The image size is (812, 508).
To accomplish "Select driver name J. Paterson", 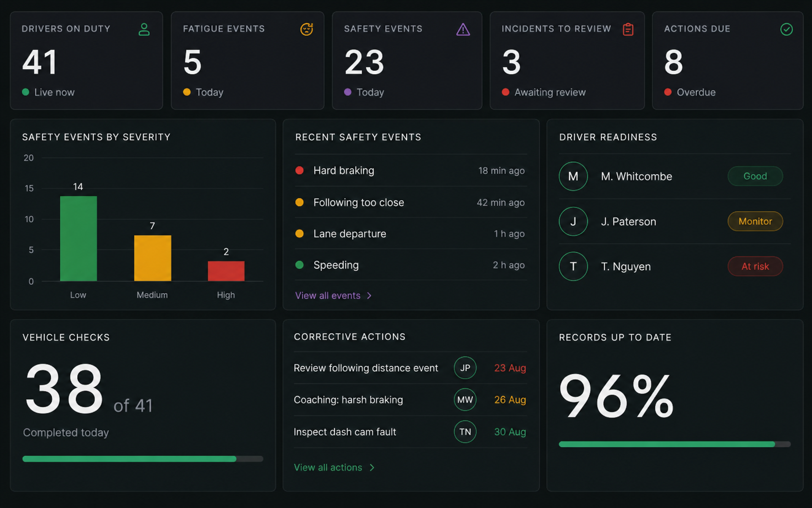I will 628,221.
